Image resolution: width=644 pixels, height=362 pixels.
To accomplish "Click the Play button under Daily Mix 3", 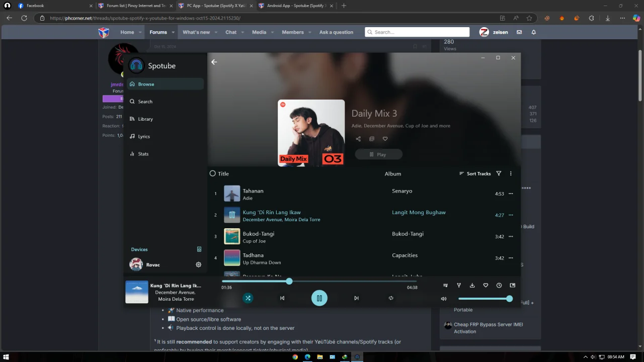I will 378,154.
